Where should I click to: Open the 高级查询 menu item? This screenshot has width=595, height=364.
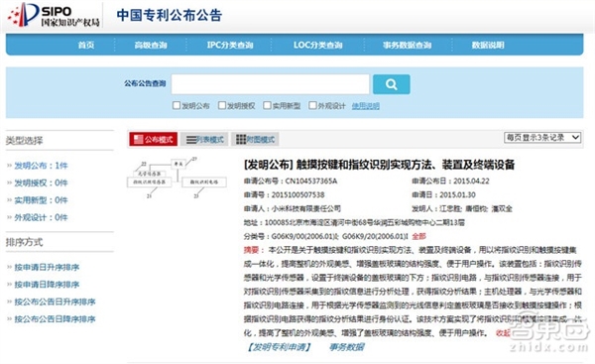coord(151,45)
